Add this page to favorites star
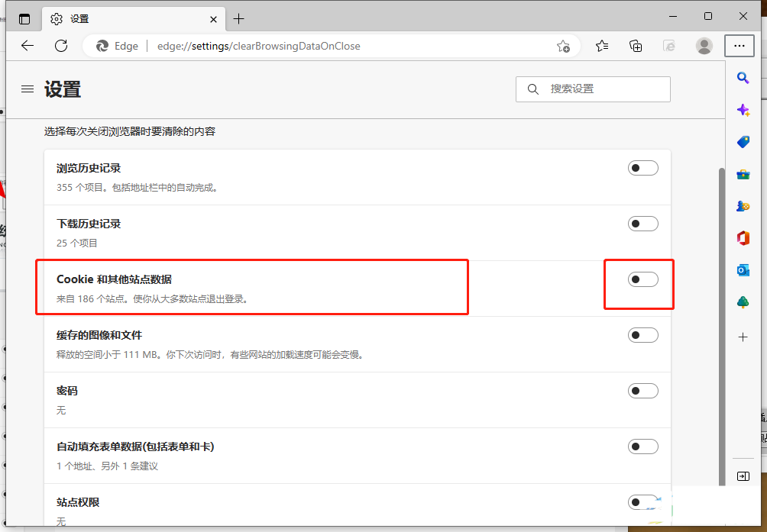Screen dimensions: 767x532 click(x=563, y=46)
